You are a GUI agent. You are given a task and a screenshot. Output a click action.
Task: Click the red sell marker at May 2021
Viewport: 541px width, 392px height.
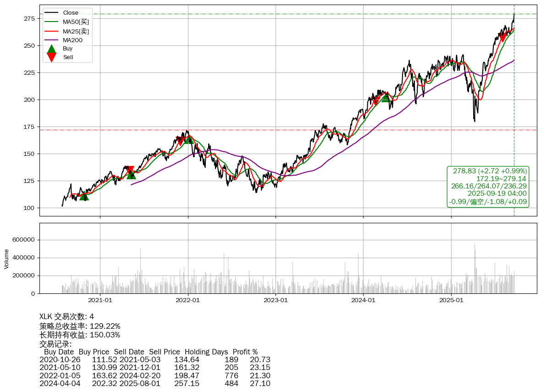130,170
